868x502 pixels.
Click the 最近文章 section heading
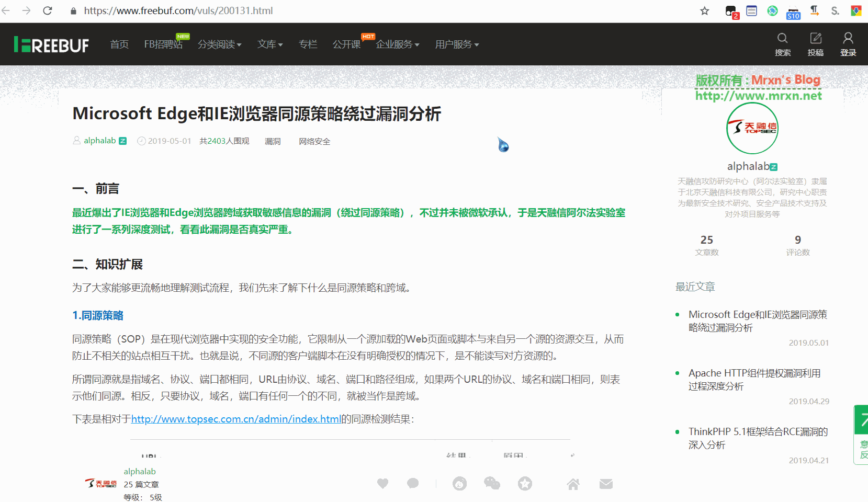point(695,287)
